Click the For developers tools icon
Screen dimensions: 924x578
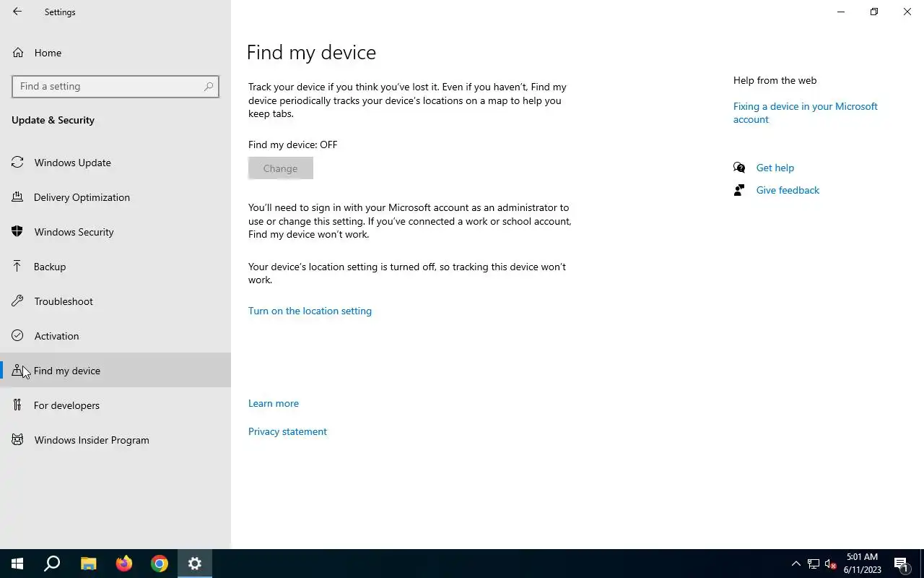point(18,405)
